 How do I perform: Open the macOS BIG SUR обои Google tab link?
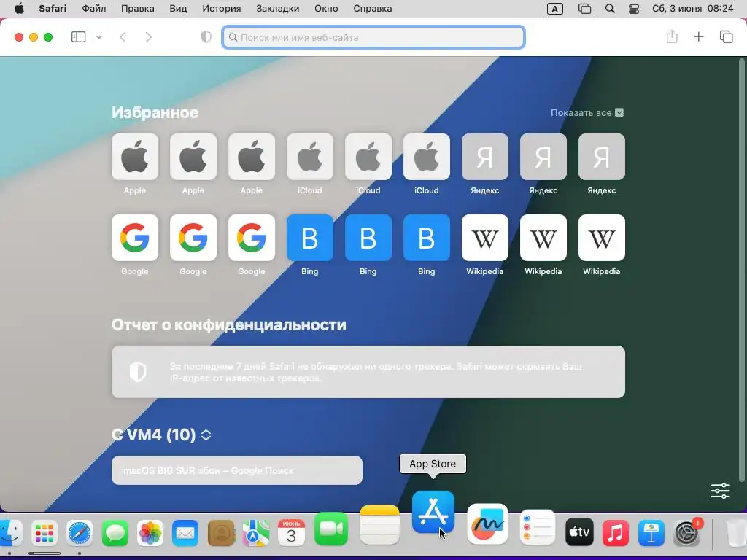[237, 470]
